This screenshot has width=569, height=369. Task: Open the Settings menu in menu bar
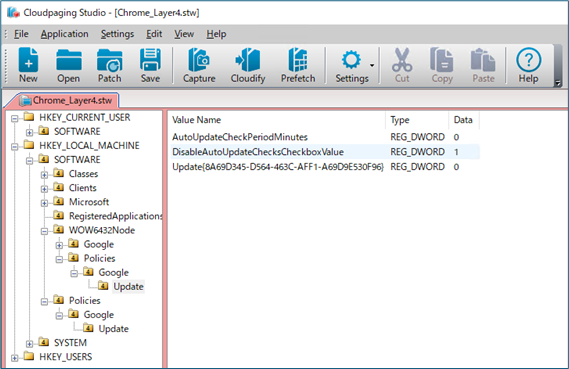[117, 34]
